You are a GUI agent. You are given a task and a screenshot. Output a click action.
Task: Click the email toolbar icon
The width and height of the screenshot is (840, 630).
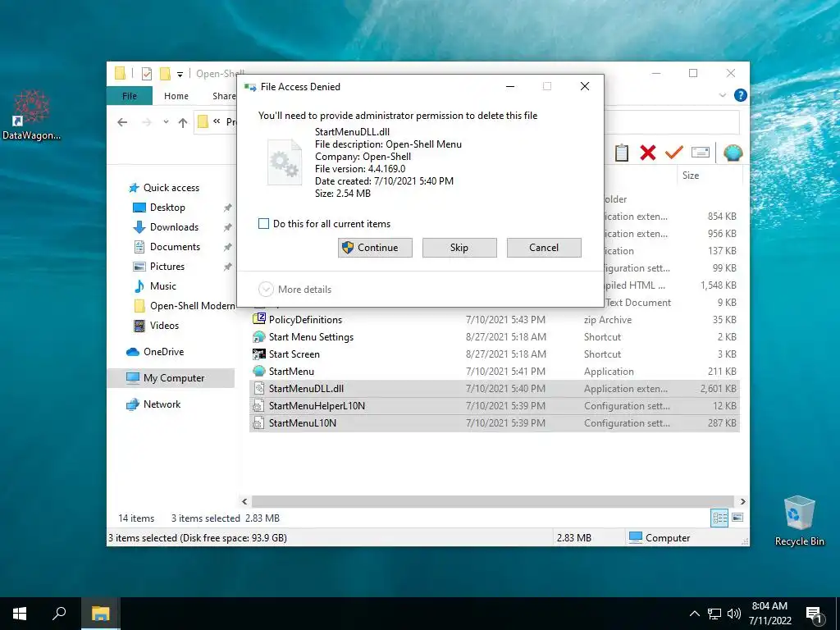click(701, 153)
